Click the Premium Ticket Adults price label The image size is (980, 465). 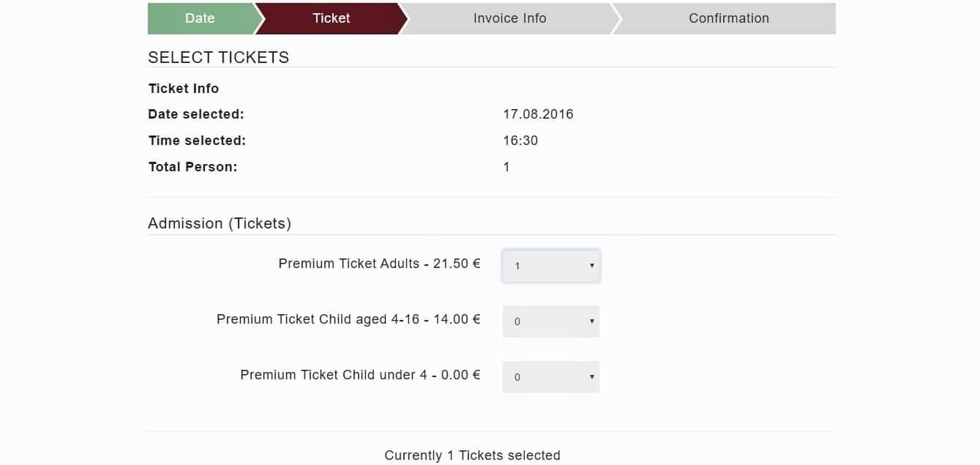[379, 264]
